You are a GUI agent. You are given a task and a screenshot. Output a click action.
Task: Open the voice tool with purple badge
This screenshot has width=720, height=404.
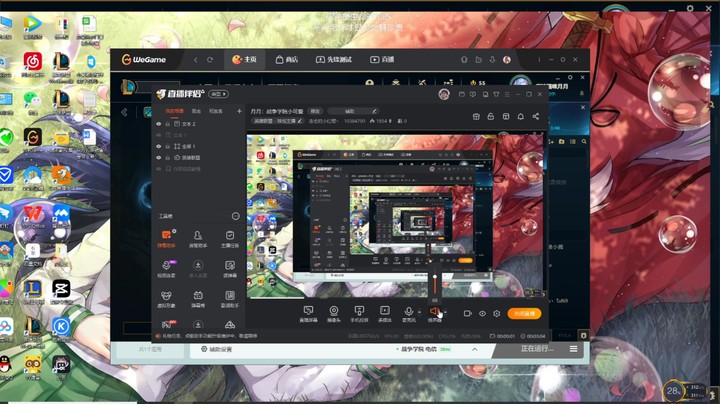pyautogui.click(x=166, y=268)
